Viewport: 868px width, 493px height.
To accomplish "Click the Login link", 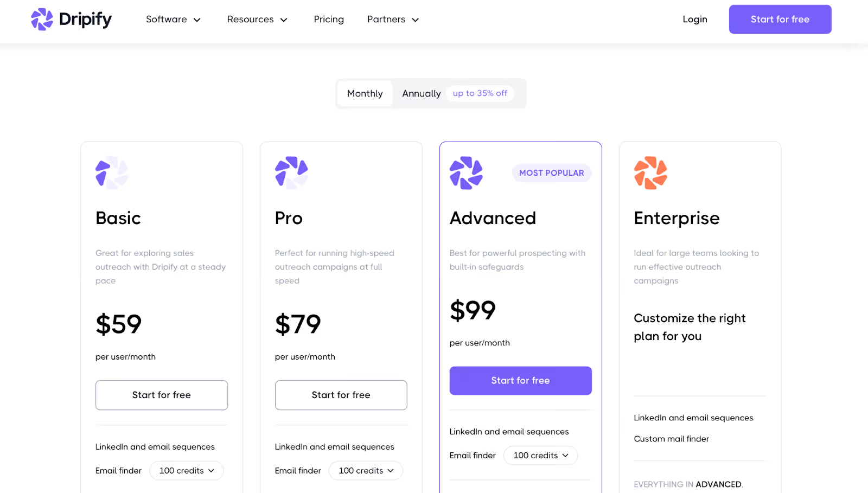I will coord(694,19).
